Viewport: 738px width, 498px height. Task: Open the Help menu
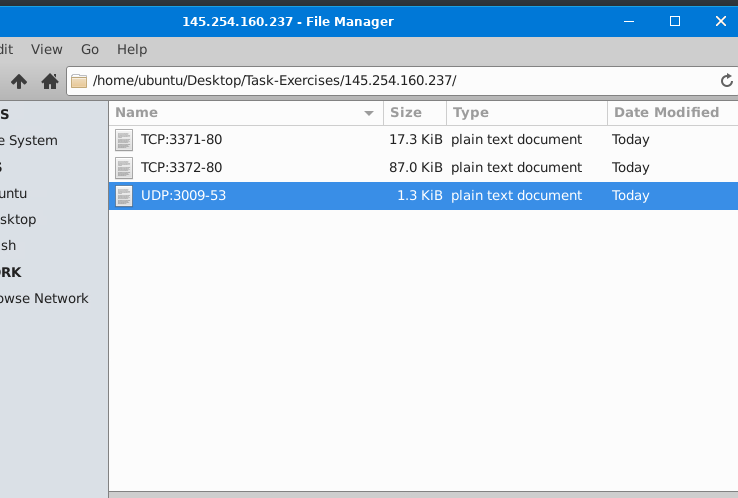pos(132,49)
